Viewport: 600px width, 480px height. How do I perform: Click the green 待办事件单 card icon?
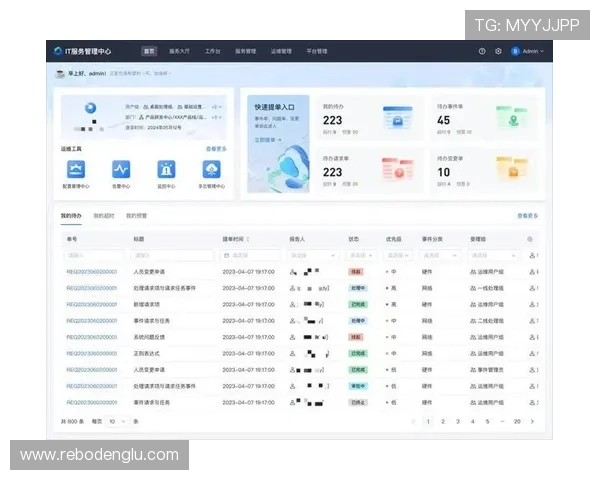click(512, 118)
